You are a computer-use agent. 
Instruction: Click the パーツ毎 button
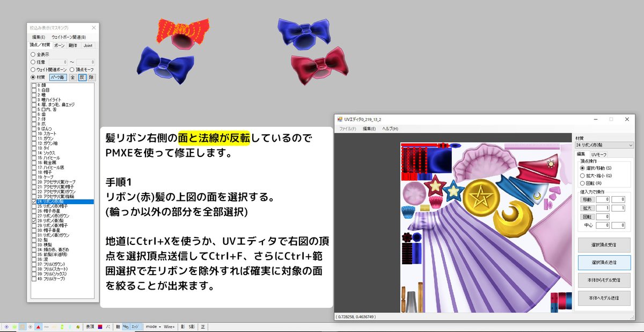58,77
